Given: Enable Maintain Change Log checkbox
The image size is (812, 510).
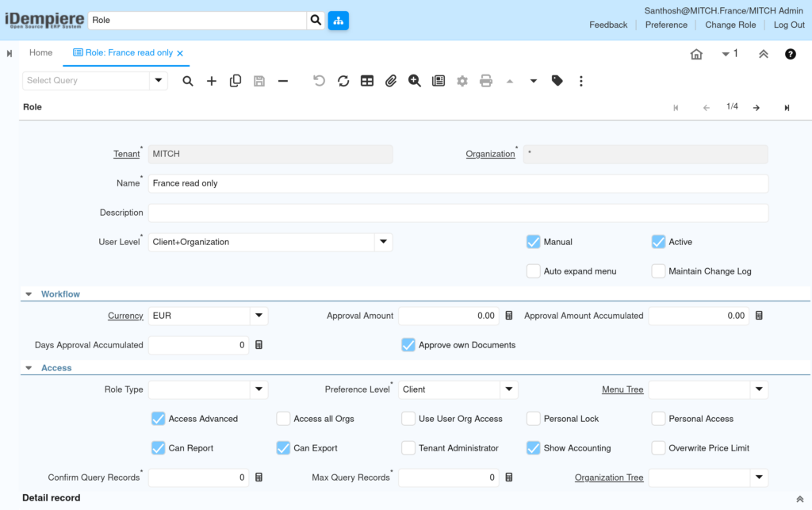Looking at the screenshot, I should pos(658,271).
